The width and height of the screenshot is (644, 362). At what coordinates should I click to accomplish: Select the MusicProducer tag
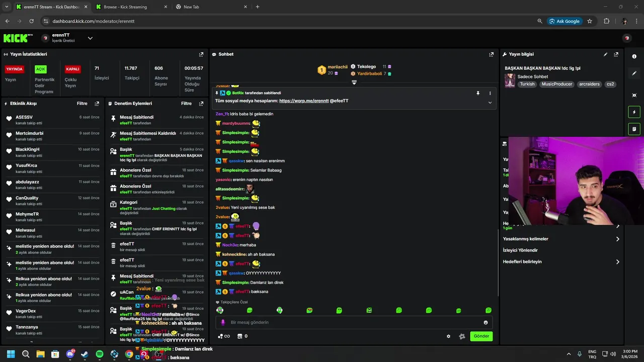pyautogui.click(x=557, y=84)
